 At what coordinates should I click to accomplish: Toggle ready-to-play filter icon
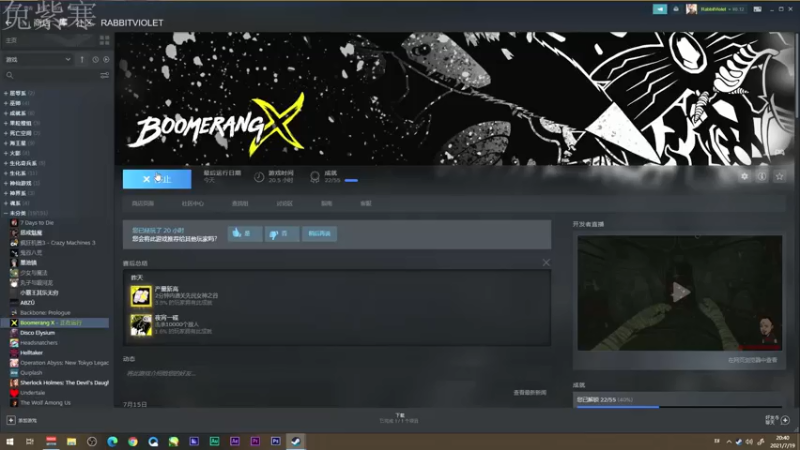click(106, 60)
